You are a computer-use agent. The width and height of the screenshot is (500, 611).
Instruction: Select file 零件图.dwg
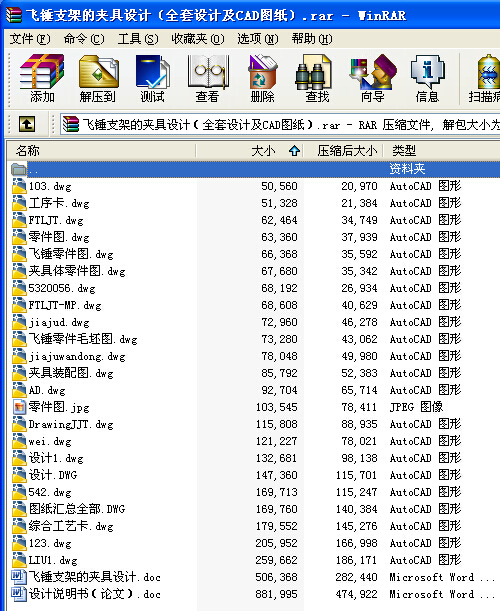[x=59, y=237]
